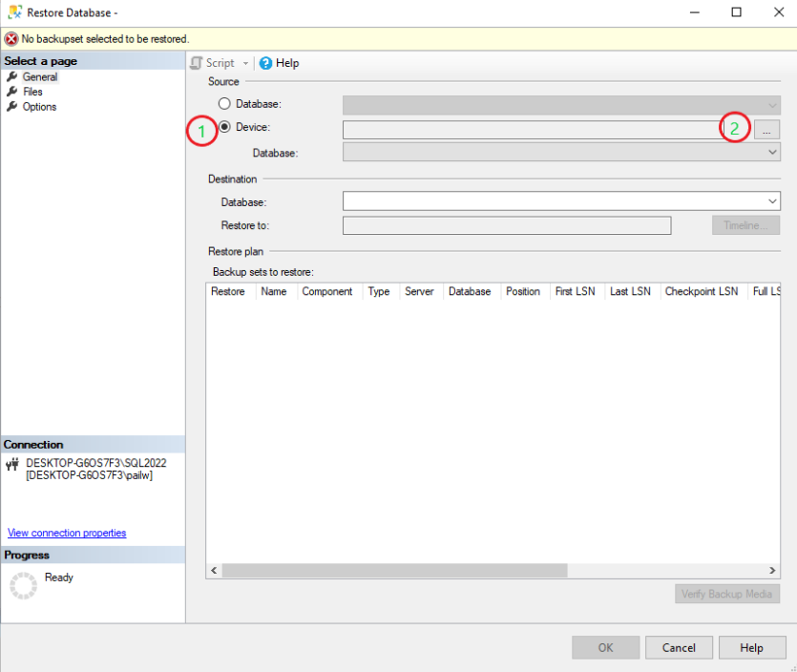
Task: Select the Database source radio button
Action: tap(225, 103)
